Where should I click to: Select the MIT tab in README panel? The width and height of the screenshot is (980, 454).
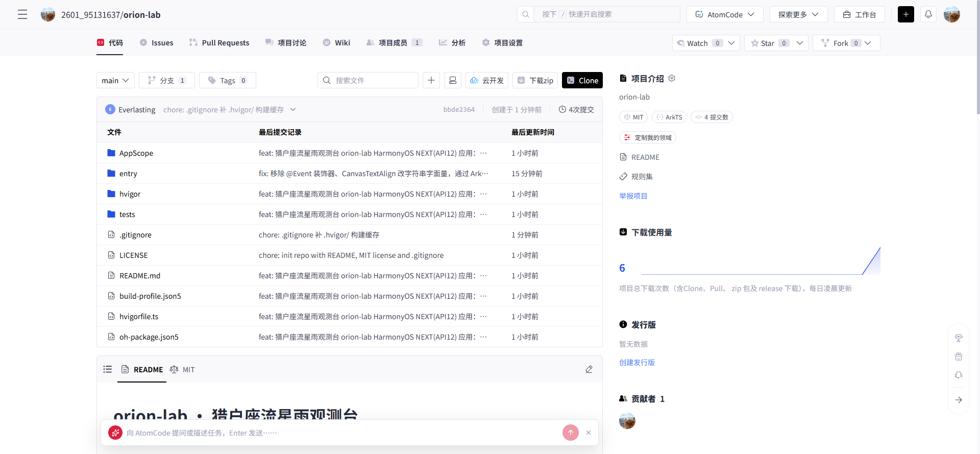point(182,369)
